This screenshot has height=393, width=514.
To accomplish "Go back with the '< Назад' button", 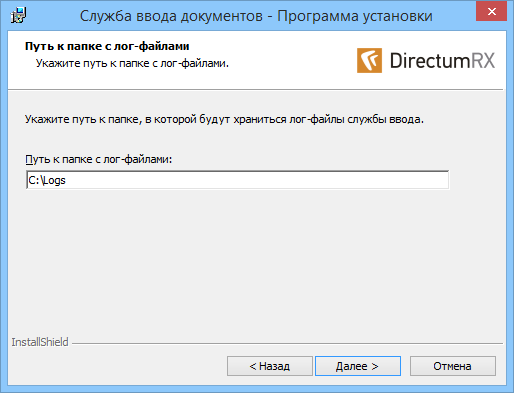I will pyautogui.click(x=270, y=366).
